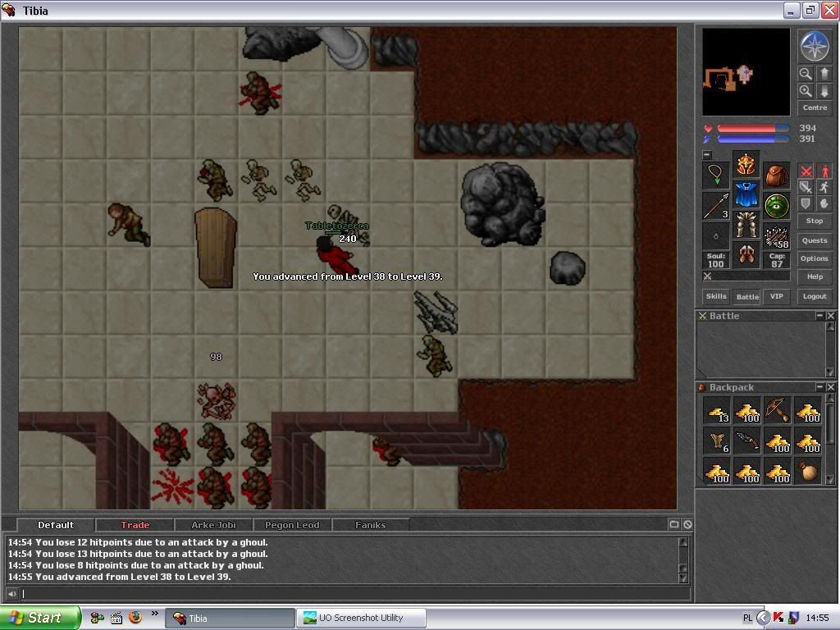Click the circle icon at the chat tab bar's right end

pos(687,524)
